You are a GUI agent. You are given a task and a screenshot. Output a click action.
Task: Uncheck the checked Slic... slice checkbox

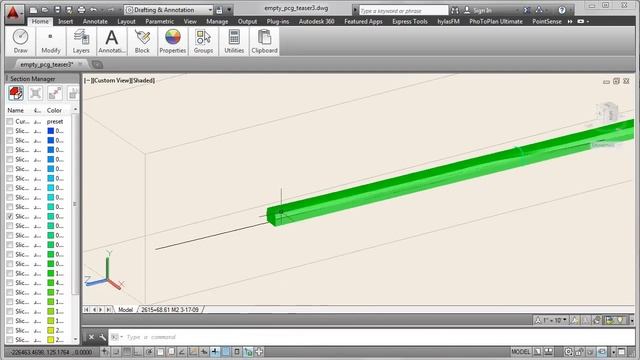pyautogui.click(x=10, y=216)
